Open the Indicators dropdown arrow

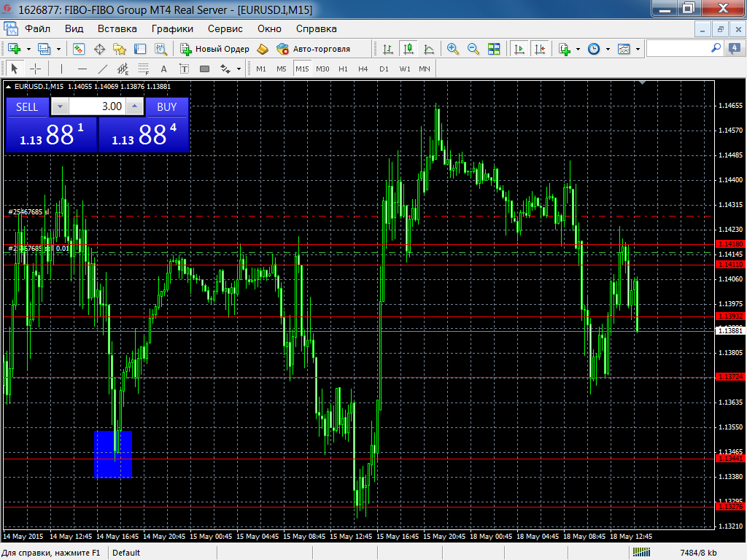(578, 49)
